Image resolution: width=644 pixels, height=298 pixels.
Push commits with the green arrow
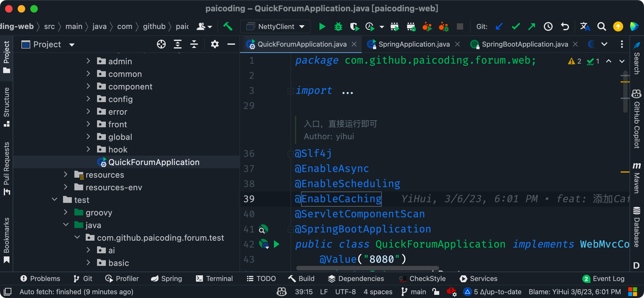click(532, 26)
